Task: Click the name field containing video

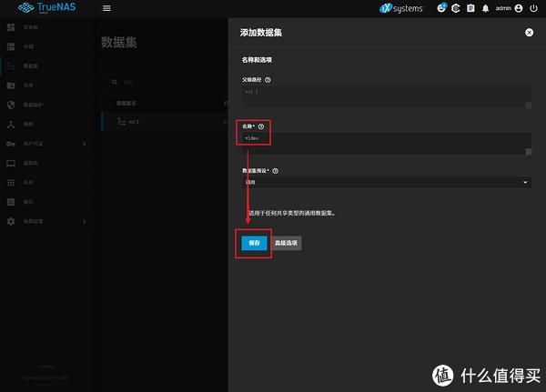Action: (387, 143)
